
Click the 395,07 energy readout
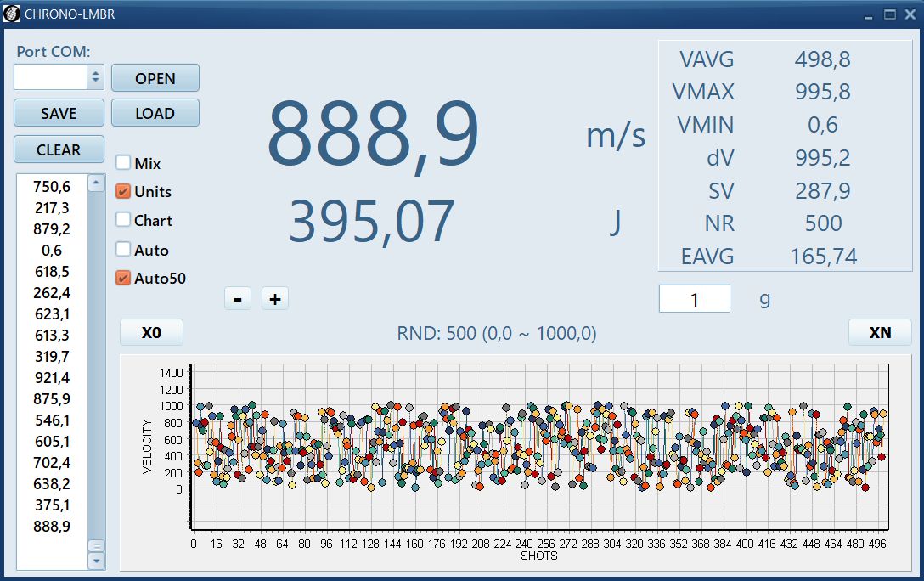pos(372,222)
